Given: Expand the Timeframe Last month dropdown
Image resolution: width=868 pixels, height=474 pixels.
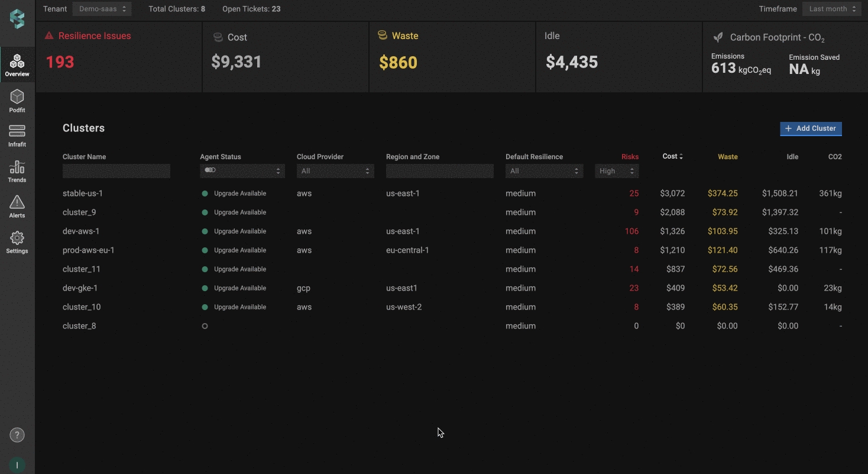Looking at the screenshot, I should pyautogui.click(x=832, y=9).
